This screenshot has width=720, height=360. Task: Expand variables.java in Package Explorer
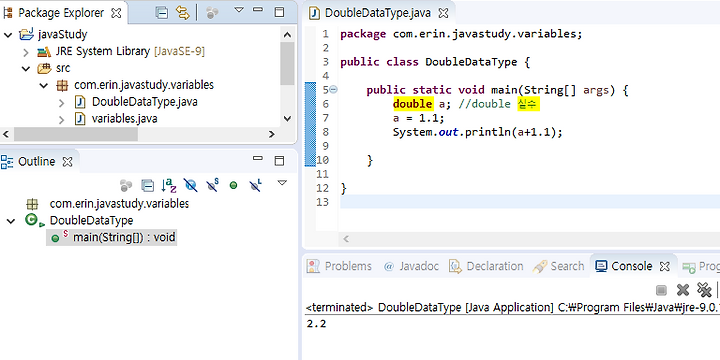[61, 119]
